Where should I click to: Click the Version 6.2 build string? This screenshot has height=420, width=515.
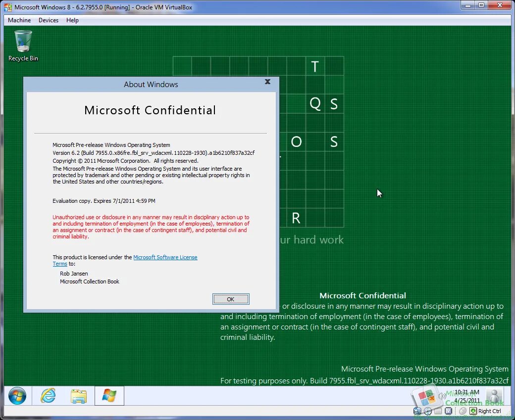[154, 152]
